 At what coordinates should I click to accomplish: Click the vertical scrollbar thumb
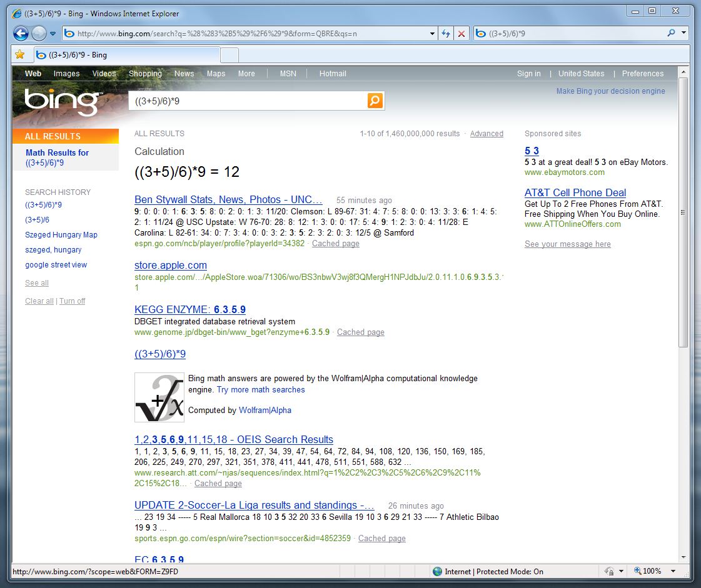(x=683, y=212)
